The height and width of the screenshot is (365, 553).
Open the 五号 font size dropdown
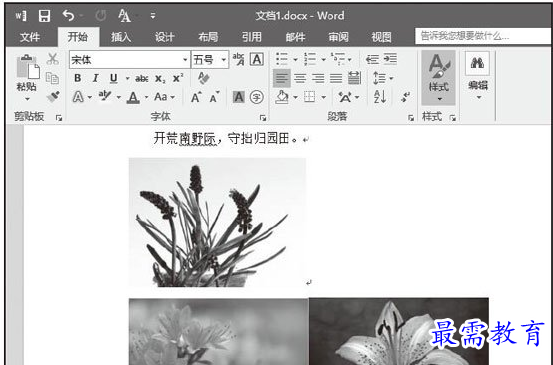click(x=224, y=60)
